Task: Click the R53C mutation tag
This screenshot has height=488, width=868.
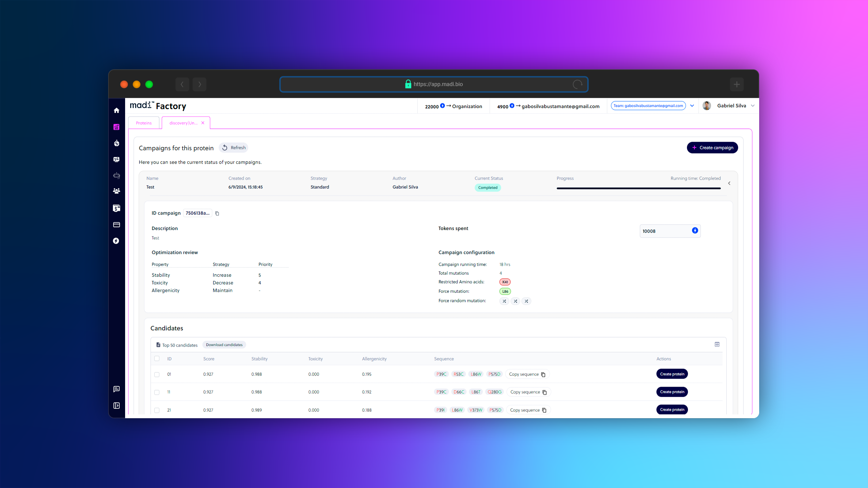Action: (x=458, y=374)
